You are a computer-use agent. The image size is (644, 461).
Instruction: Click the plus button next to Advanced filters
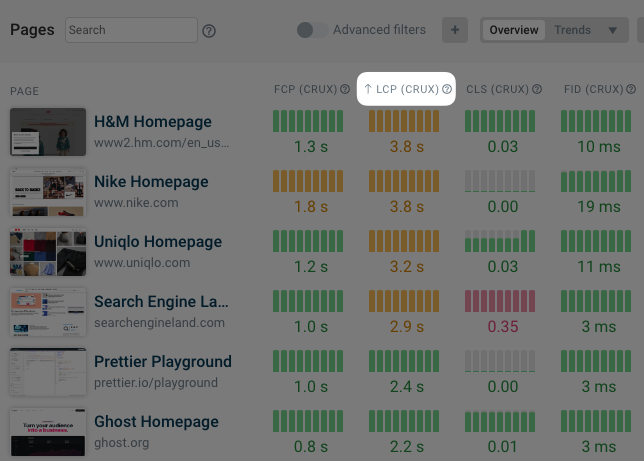tap(455, 30)
